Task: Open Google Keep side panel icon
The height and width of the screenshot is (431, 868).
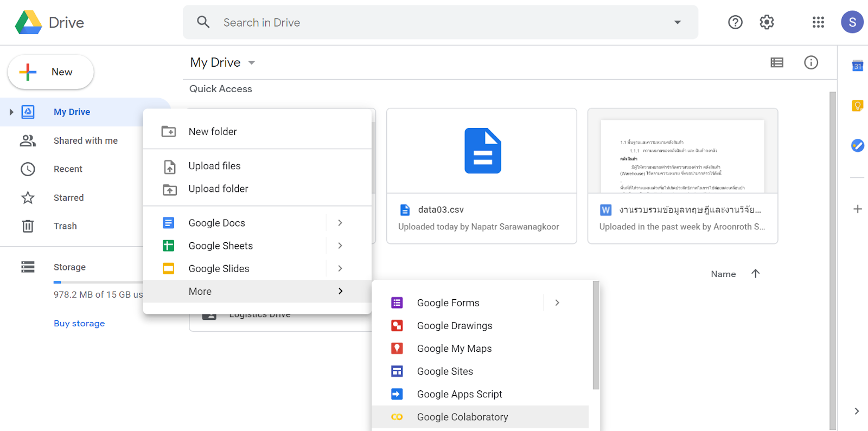Action: (x=858, y=106)
